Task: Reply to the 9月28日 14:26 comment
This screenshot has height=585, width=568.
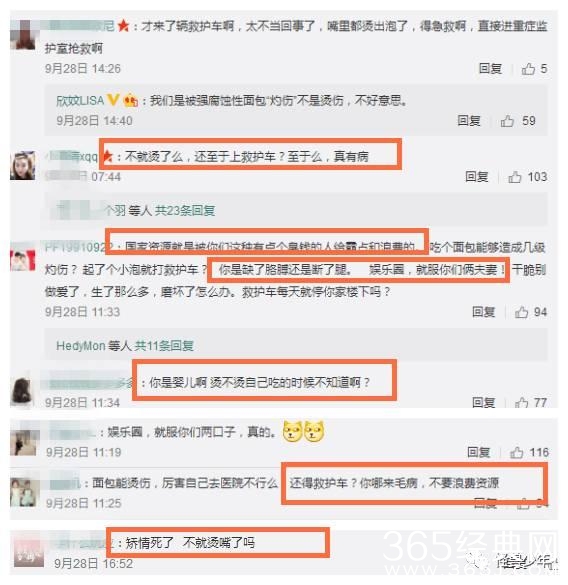Action: 490,69
